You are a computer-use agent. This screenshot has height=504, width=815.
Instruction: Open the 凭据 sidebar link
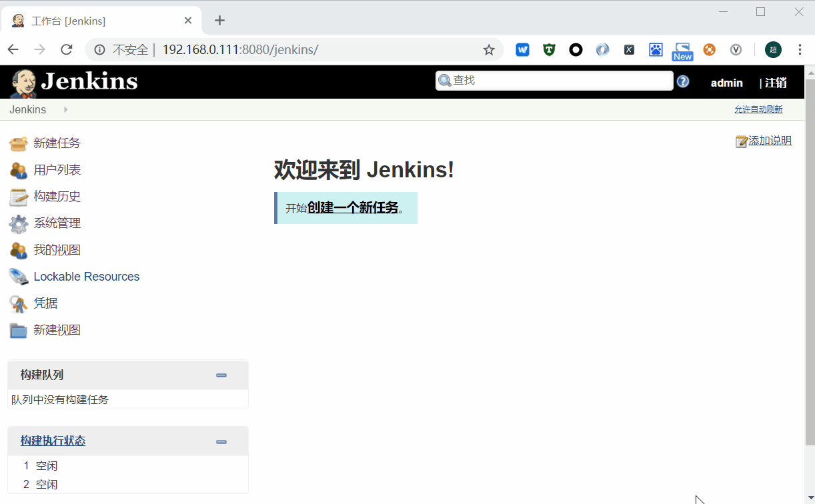click(45, 303)
